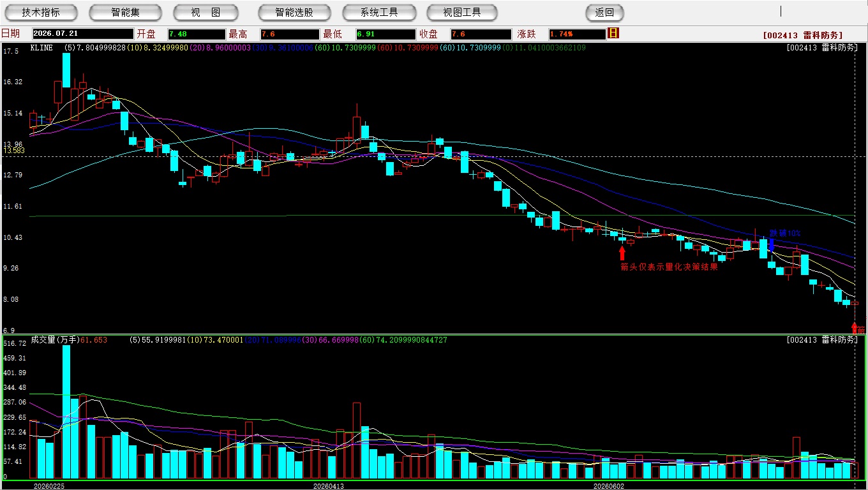Click the 516.72 volume axis label
Viewport: 868px width, 490px height.
(x=14, y=343)
